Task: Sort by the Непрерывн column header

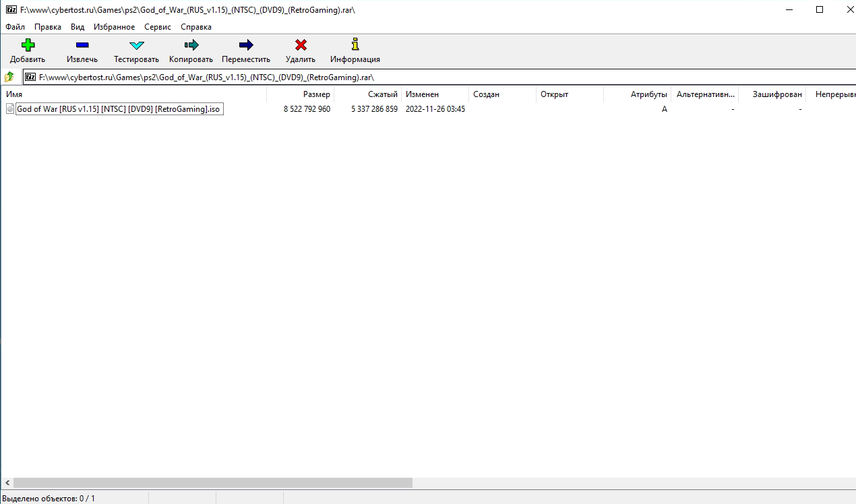Action: click(831, 94)
